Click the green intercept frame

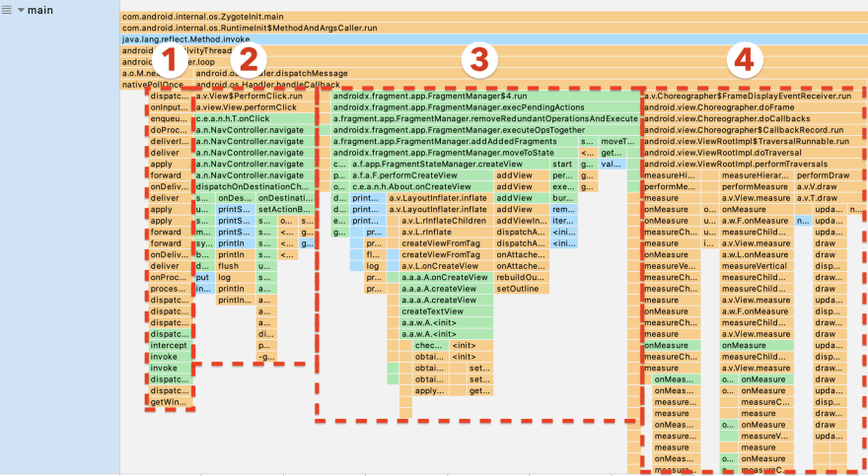pos(171,345)
